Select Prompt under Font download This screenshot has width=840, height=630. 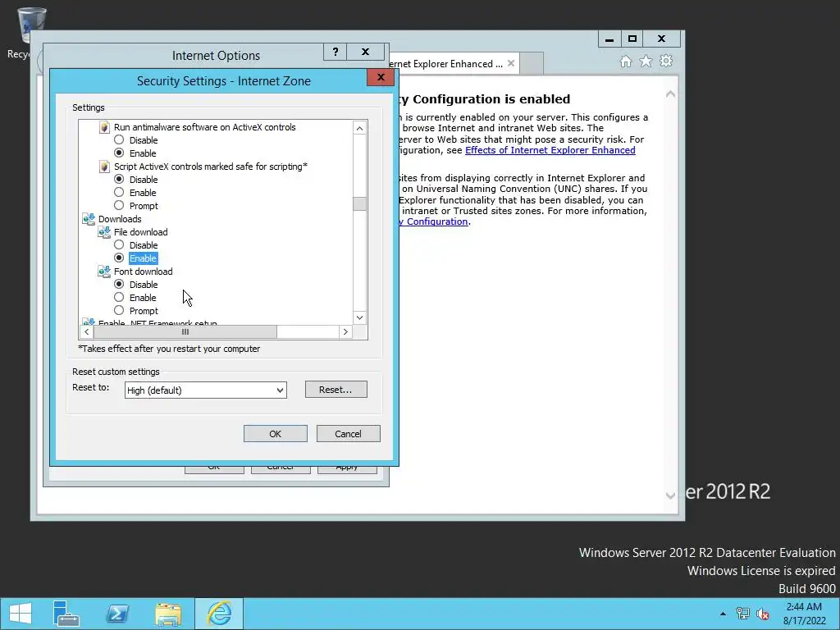click(x=119, y=311)
